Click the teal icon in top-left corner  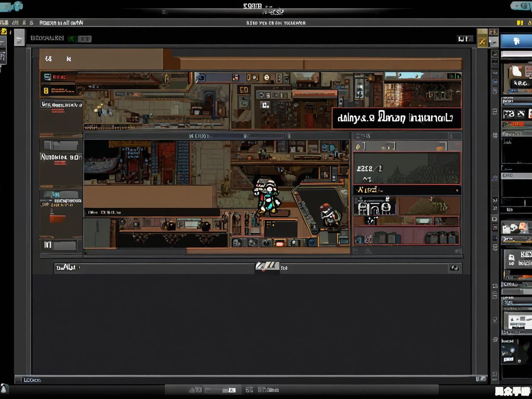pos(12,6)
